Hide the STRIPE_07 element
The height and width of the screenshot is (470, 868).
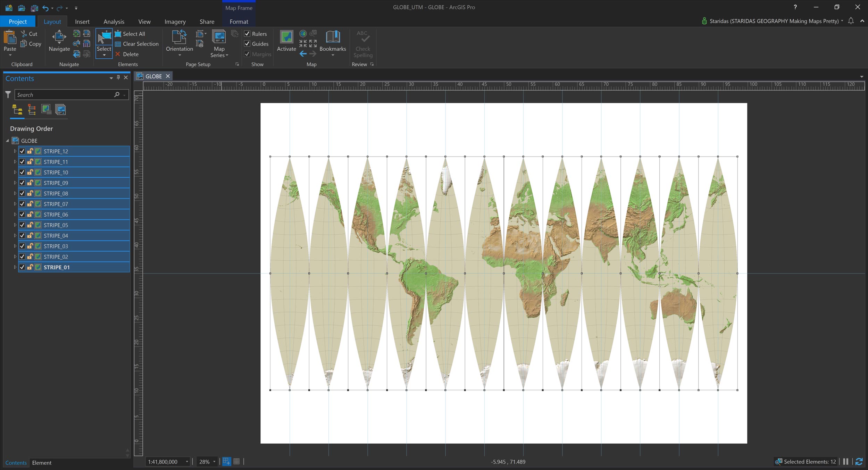pos(22,204)
